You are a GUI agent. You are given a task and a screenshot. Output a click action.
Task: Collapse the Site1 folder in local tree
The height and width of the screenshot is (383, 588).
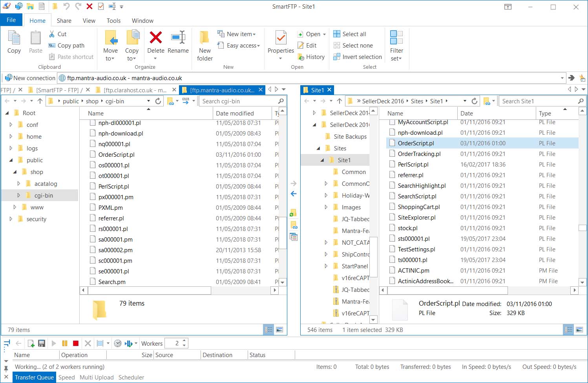(322, 160)
